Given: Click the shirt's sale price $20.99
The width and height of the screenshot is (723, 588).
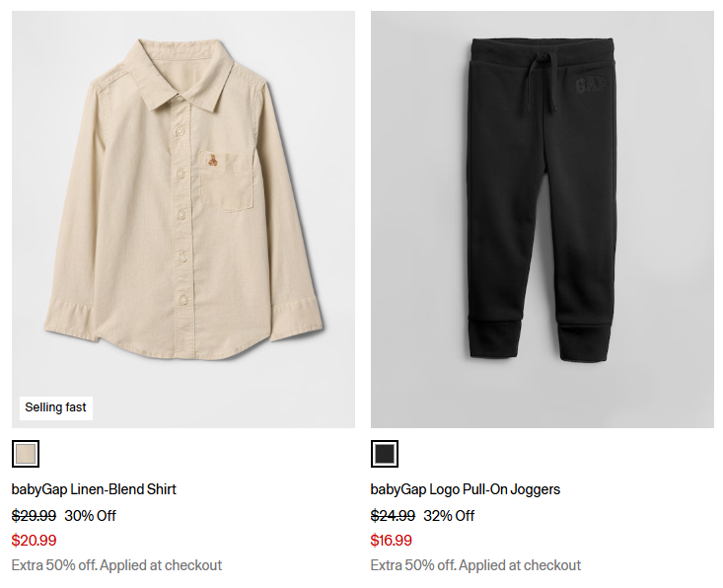Looking at the screenshot, I should pos(34,541).
